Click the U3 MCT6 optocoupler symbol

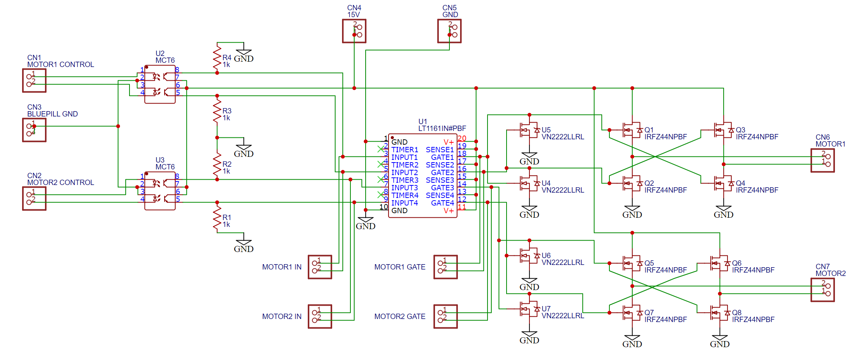click(160, 191)
